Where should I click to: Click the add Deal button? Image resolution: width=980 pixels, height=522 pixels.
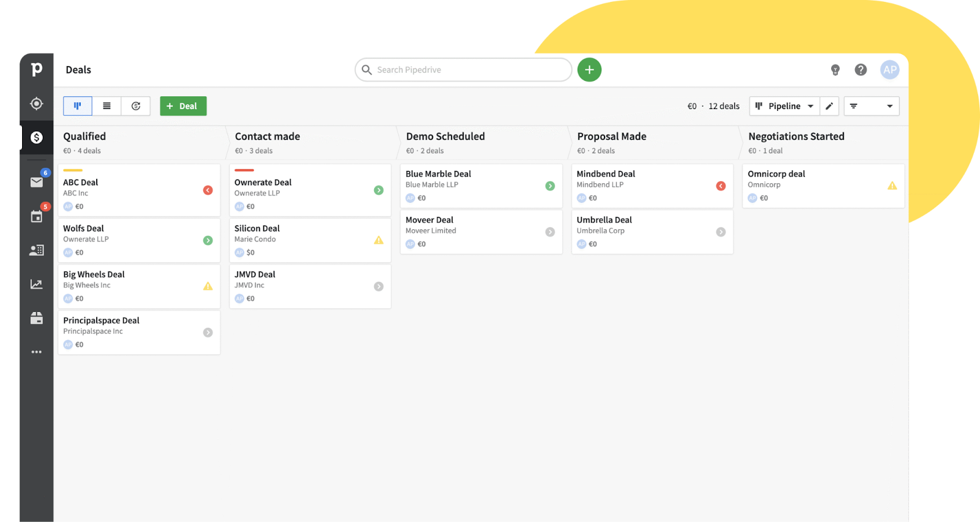[183, 106]
